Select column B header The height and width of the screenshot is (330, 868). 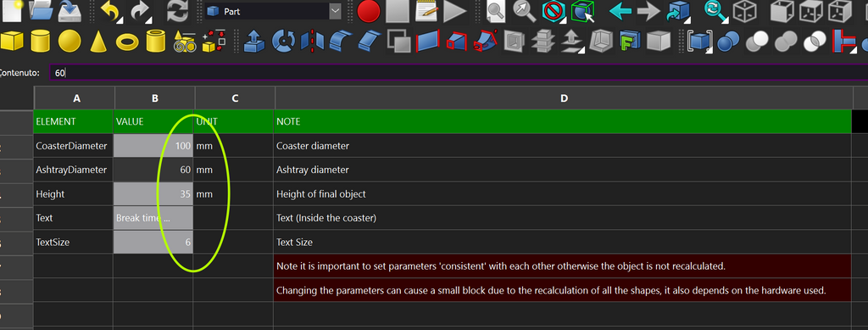point(154,98)
